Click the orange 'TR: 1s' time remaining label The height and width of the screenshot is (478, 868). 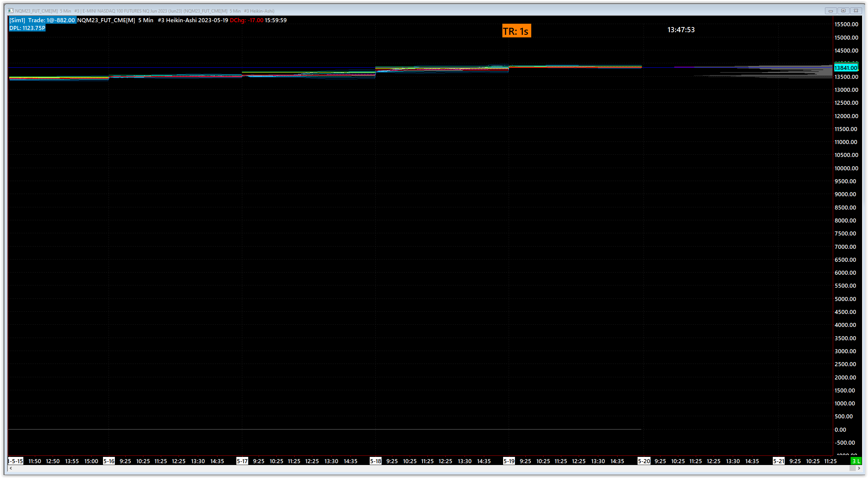[x=516, y=31]
